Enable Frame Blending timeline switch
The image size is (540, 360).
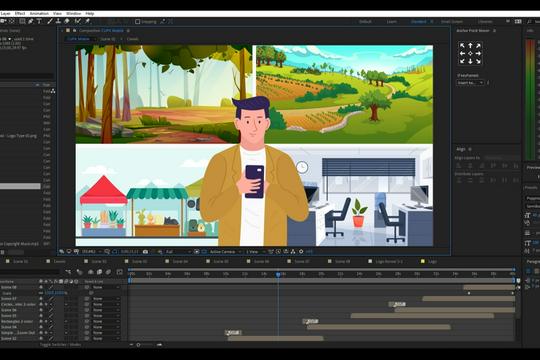click(x=100, y=272)
